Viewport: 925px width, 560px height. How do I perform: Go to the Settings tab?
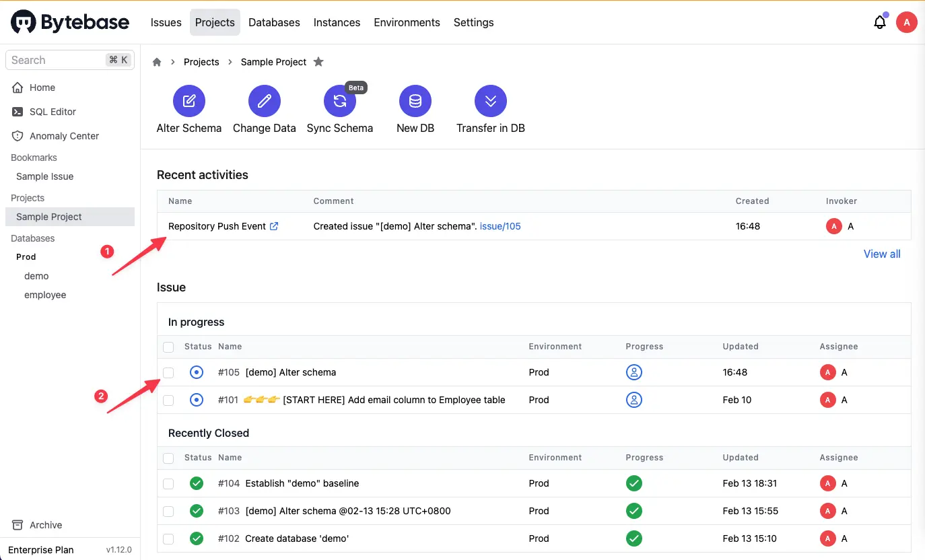point(473,22)
